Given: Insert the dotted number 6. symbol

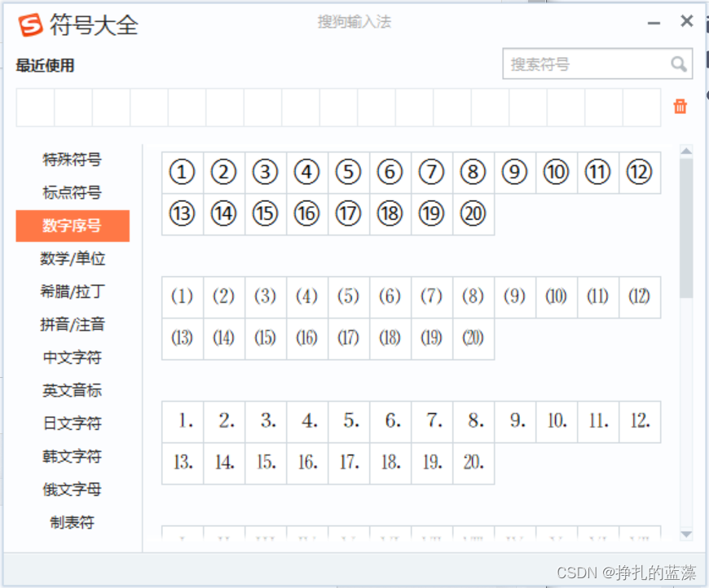Looking at the screenshot, I should (390, 422).
